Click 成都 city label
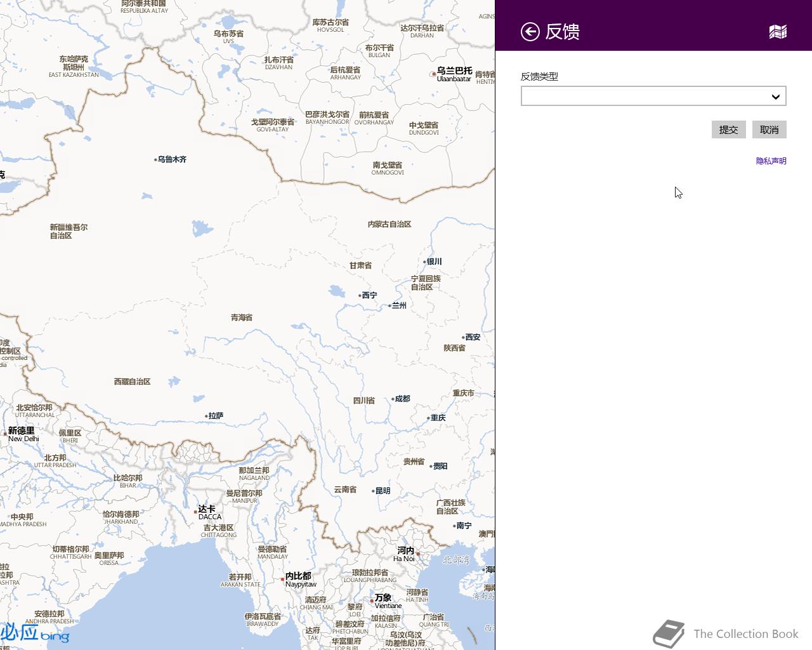Image resolution: width=812 pixels, height=650 pixels. 402,399
